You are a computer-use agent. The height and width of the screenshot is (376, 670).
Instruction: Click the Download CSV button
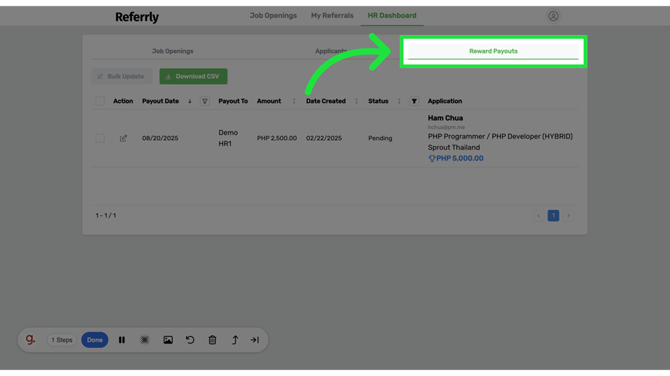194,76
